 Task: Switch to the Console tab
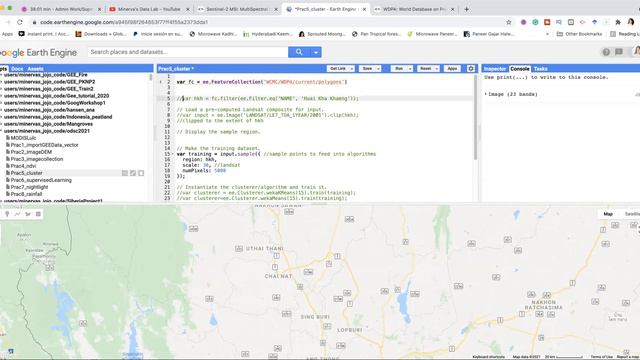click(520, 69)
